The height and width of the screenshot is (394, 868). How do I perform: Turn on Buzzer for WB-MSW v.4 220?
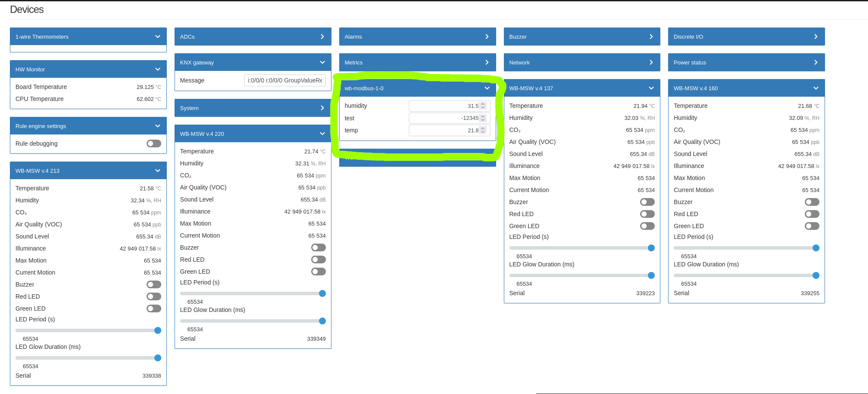pos(318,247)
